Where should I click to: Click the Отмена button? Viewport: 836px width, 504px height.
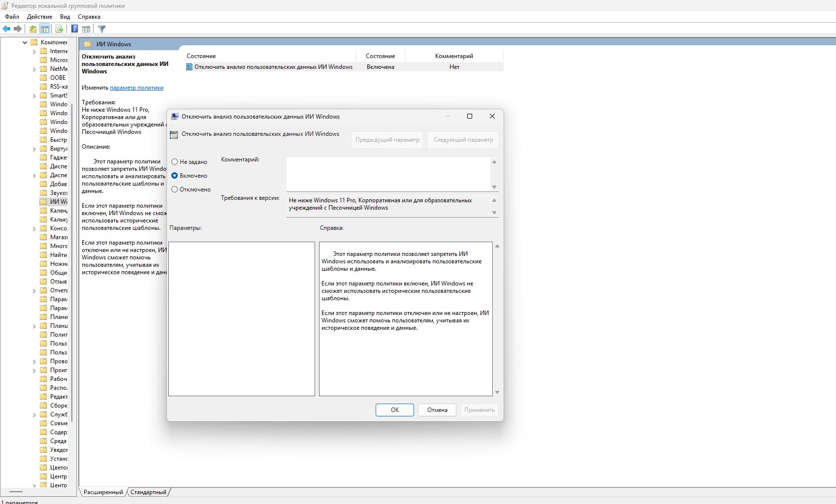click(x=437, y=410)
